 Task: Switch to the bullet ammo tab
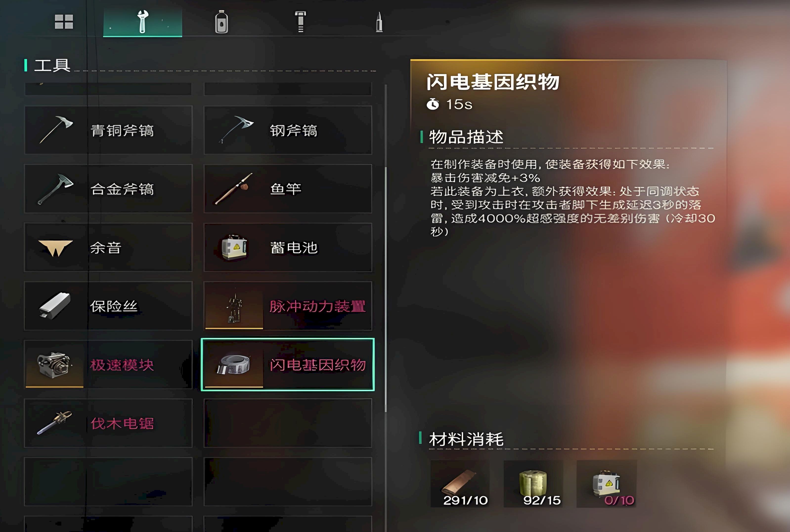tap(380, 22)
